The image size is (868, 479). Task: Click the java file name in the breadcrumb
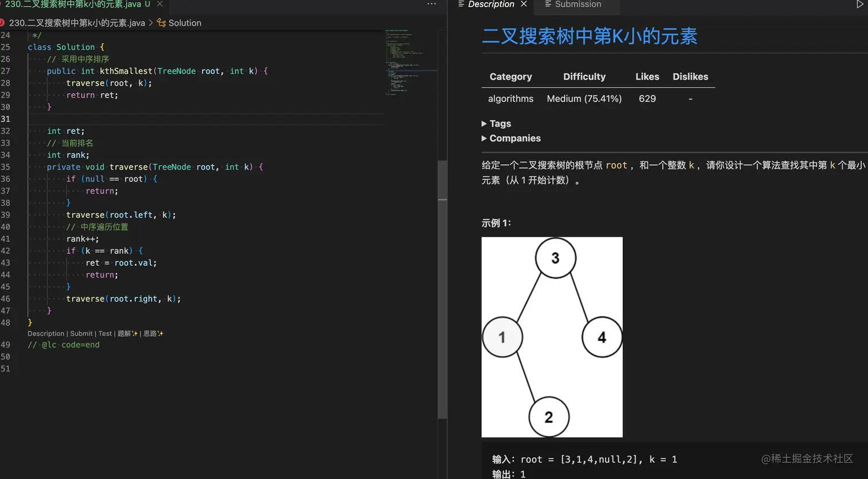pyautogui.click(x=77, y=23)
